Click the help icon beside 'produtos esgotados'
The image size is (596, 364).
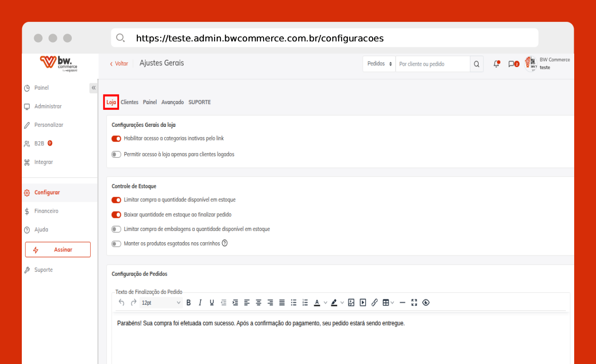225,243
